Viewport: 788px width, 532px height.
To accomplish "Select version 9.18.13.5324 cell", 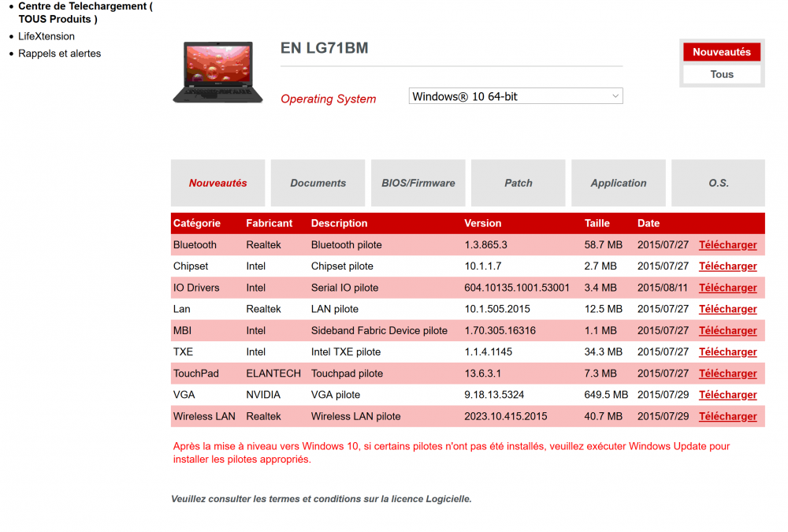I will [494, 395].
